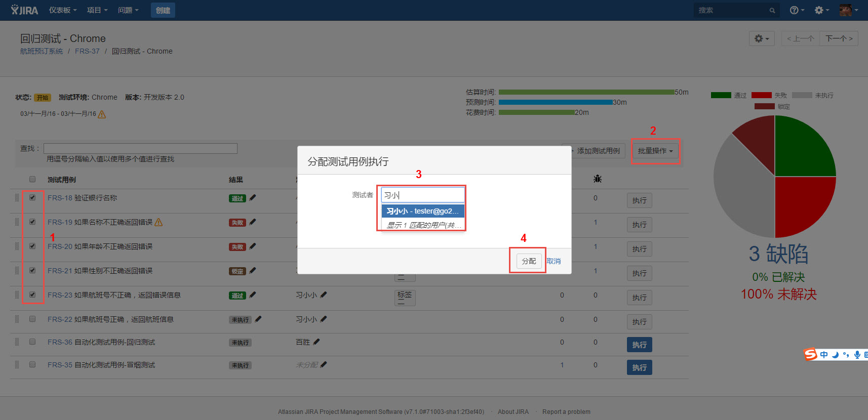
Task: Click 执行 for FRS-36
Action: (x=639, y=345)
